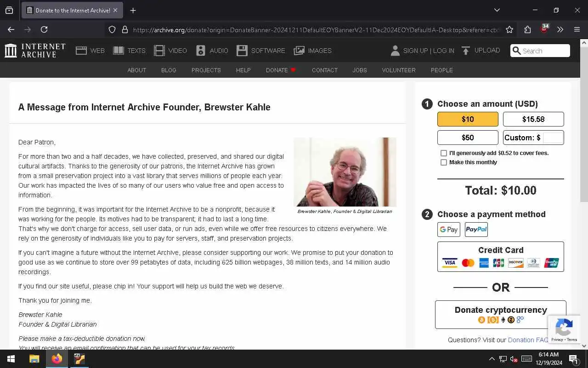Reload the page
This screenshot has width=588, height=368.
click(44, 29)
